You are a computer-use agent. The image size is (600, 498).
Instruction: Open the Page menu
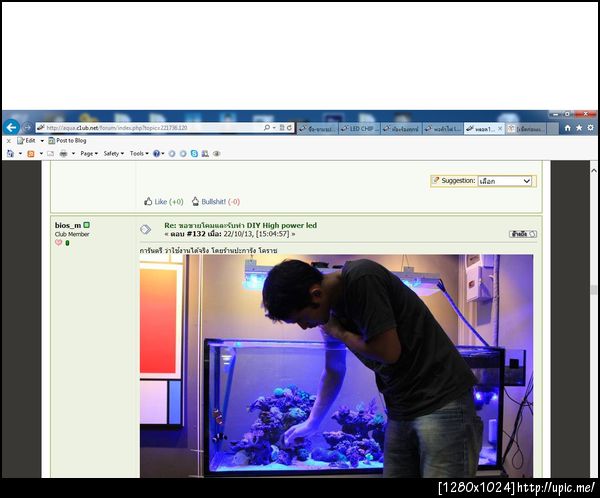tap(89, 153)
